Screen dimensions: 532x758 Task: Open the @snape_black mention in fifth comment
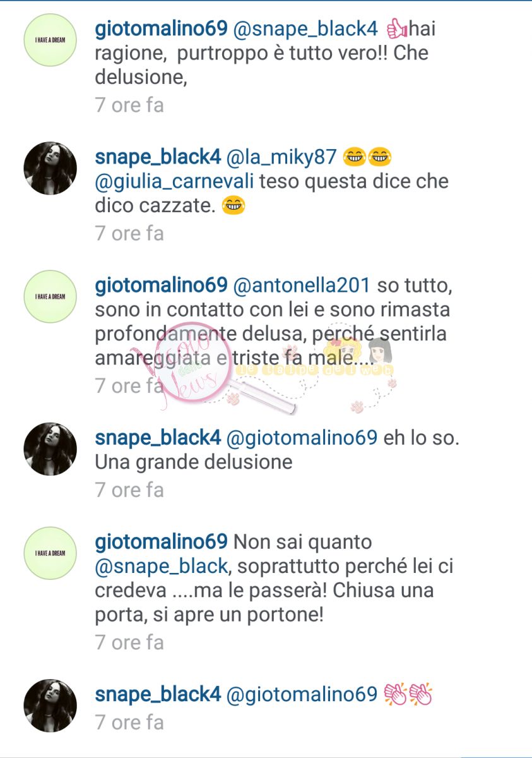coord(161,567)
